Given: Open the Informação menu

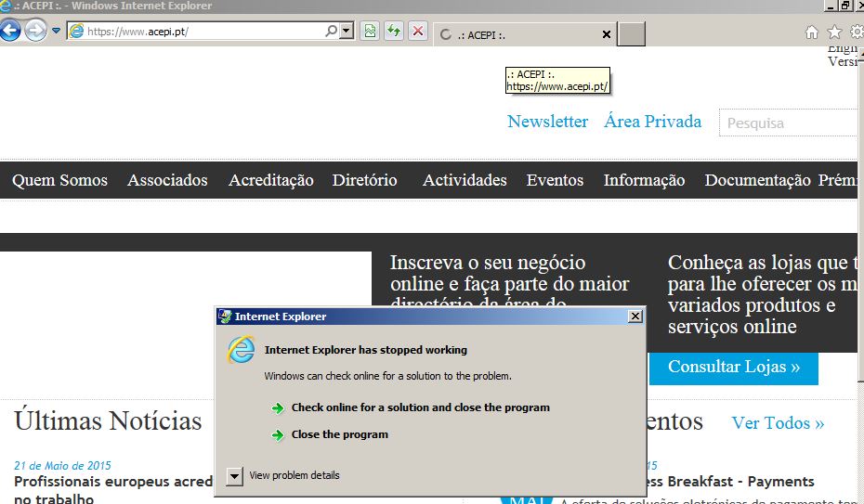Looking at the screenshot, I should tap(644, 180).
